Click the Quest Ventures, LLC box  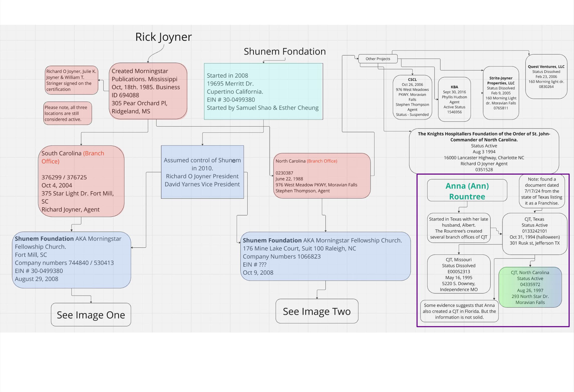pos(546,77)
